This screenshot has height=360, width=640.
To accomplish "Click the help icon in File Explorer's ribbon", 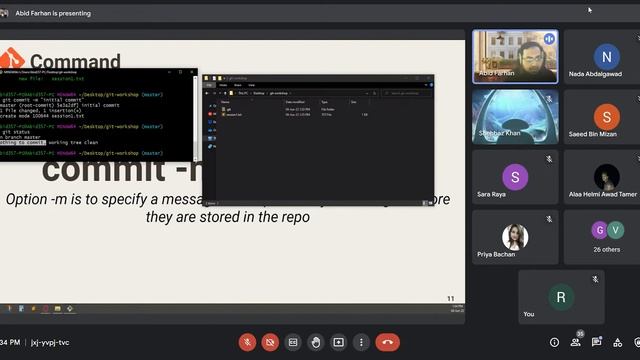I will pyautogui.click(x=431, y=85).
